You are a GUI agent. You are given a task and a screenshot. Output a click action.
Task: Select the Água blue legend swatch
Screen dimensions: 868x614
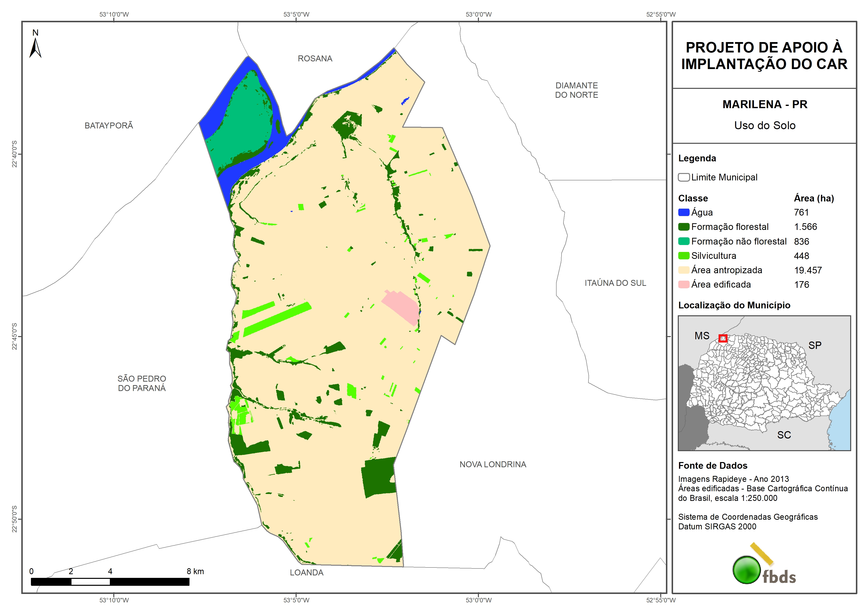[683, 212]
